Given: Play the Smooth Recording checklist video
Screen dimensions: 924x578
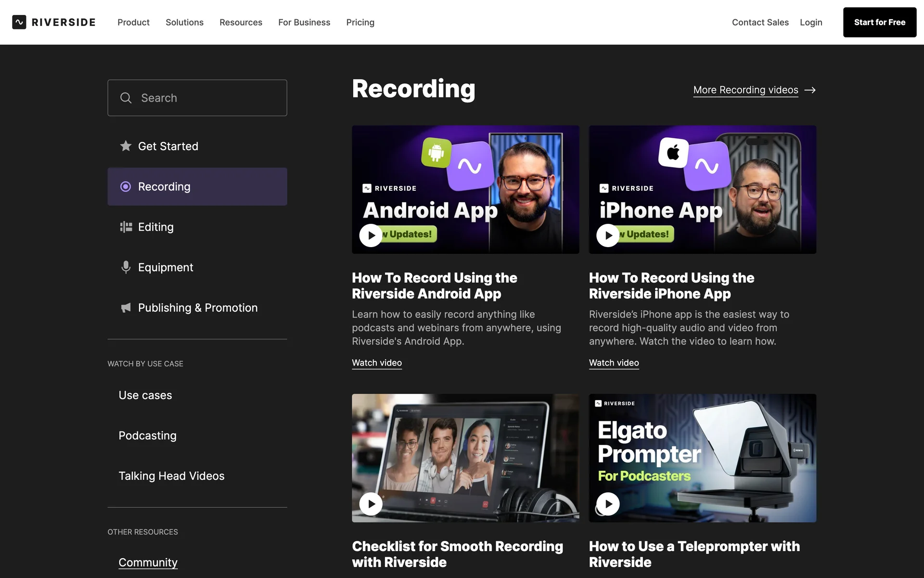Looking at the screenshot, I should [x=371, y=504].
